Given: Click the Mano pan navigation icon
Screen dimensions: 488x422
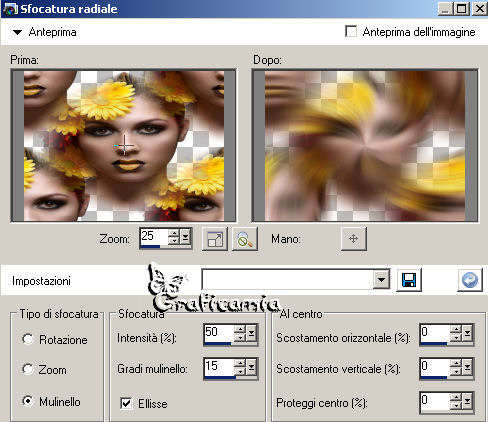Looking at the screenshot, I should point(354,239).
